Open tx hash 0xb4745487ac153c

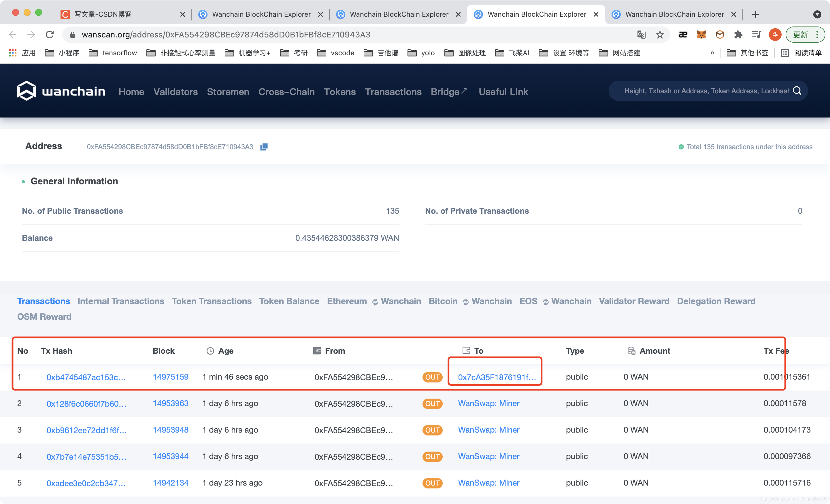86,377
